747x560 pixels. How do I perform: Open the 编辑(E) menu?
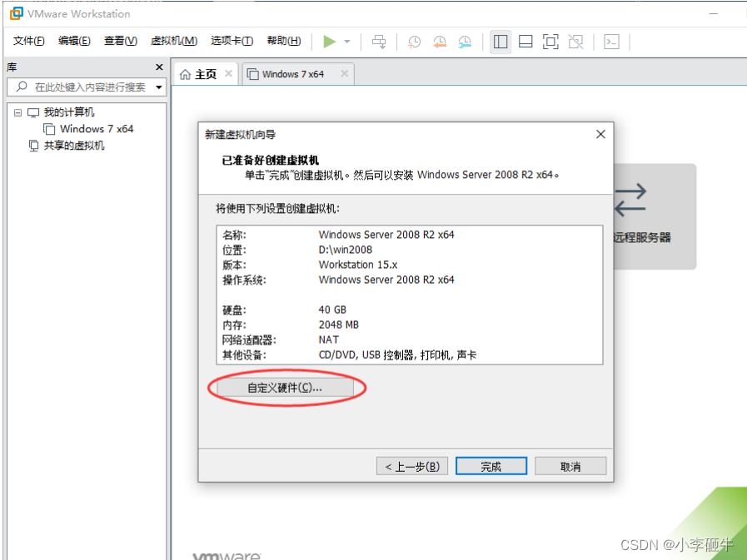tap(74, 41)
